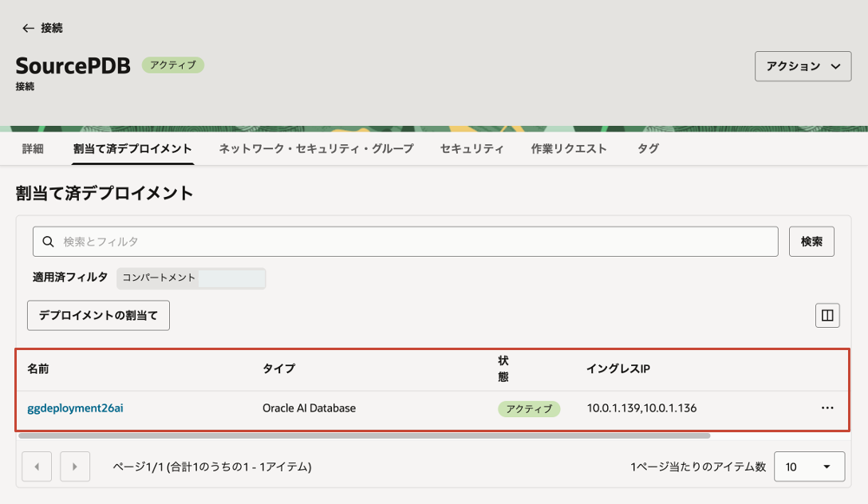Click the back arrow to 接続

[x=29, y=28]
